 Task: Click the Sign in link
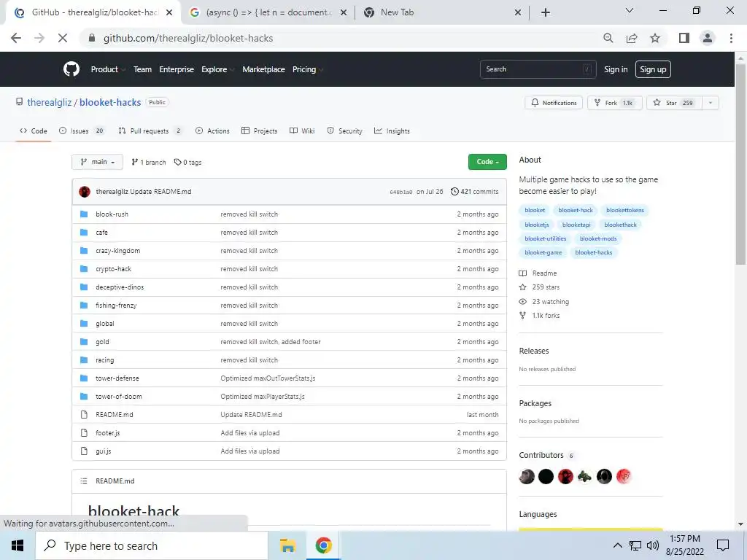click(616, 69)
